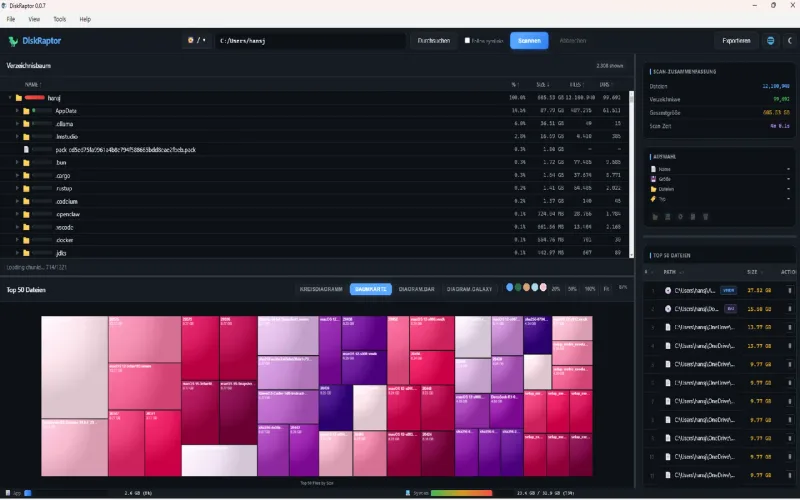800x500 pixels.
Task: Expand the .lmstudio folder
Action: [x=17, y=137]
